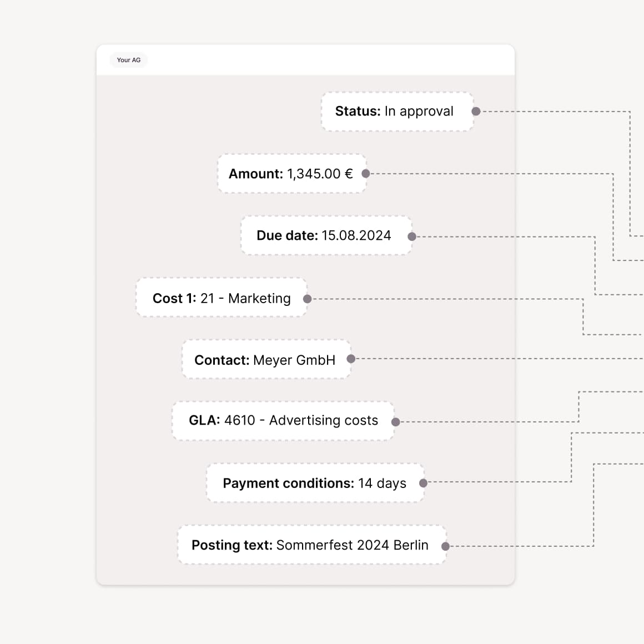The height and width of the screenshot is (644, 644).
Task: Click the Posting text Sommerfest field
Action: (311, 545)
